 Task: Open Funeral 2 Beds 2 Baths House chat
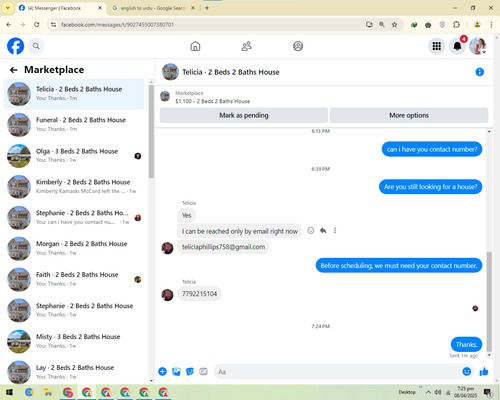click(74, 125)
